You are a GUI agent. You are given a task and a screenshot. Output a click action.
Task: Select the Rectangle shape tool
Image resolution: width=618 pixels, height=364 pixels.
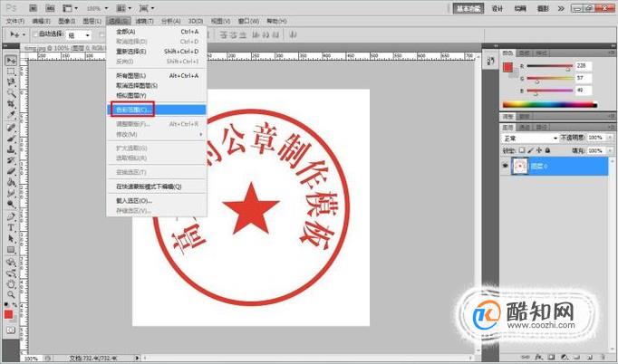click(x=11, y=250)
